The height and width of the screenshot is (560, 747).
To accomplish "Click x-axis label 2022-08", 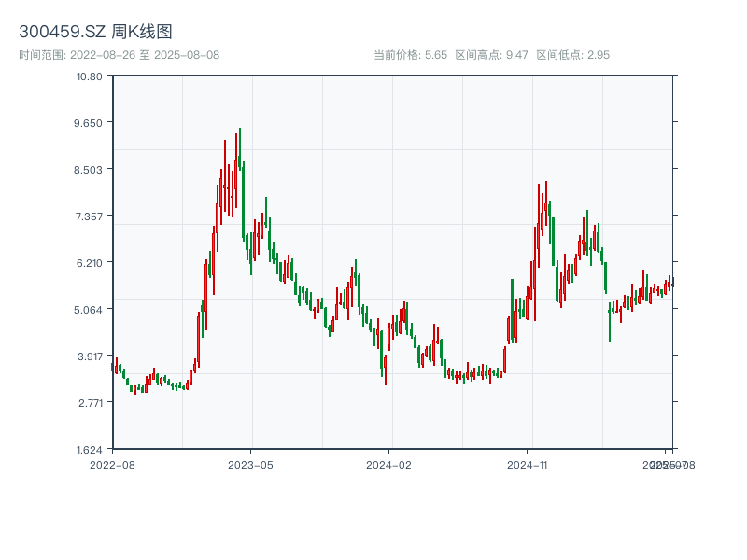I will pos(112,465).
